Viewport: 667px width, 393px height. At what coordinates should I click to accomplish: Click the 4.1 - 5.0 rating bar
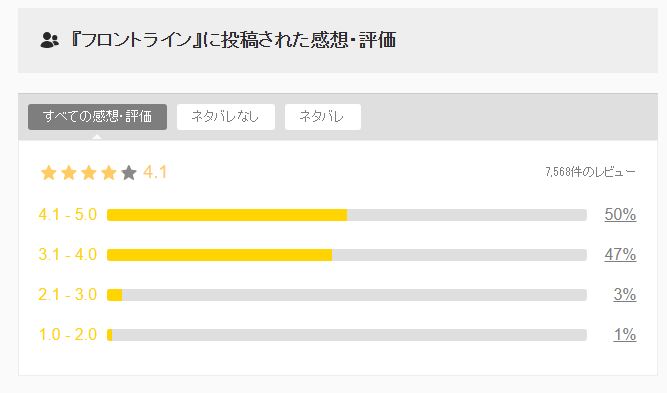click(x=347, y=215)
